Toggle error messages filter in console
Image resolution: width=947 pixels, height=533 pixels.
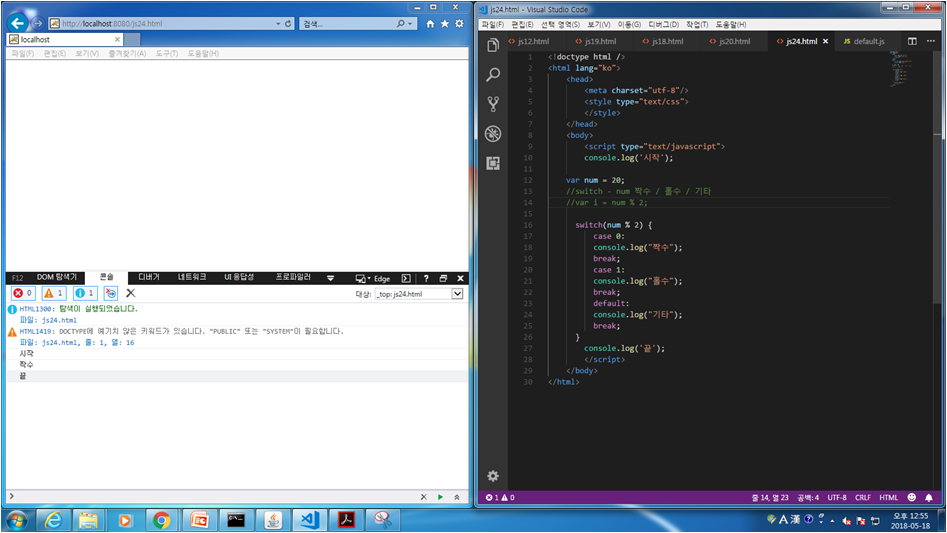23,293
